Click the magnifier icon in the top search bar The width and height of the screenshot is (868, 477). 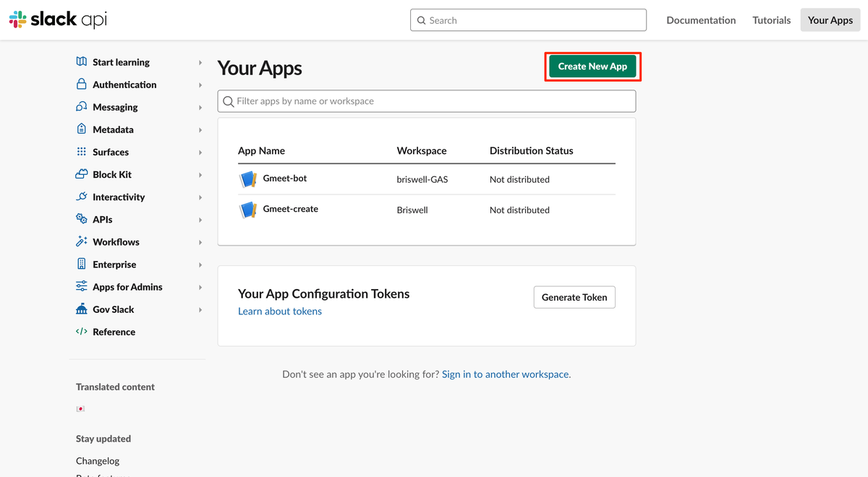(422, 20)
